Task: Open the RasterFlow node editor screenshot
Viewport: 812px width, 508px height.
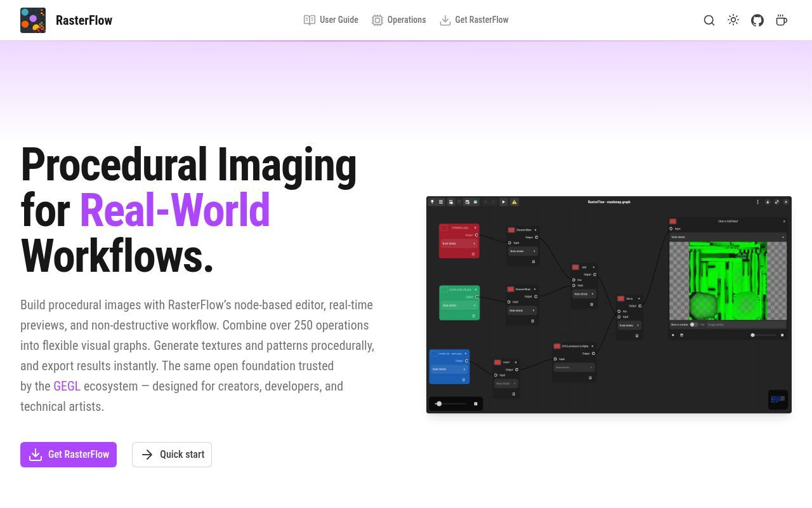Action: (x=609, y=305)
